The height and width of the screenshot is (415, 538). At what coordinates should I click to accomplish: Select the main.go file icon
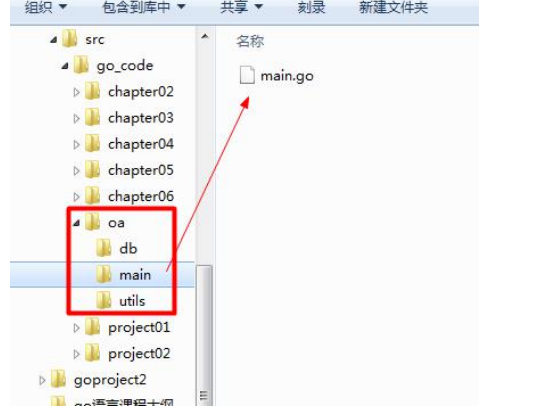tap(247, 75)
